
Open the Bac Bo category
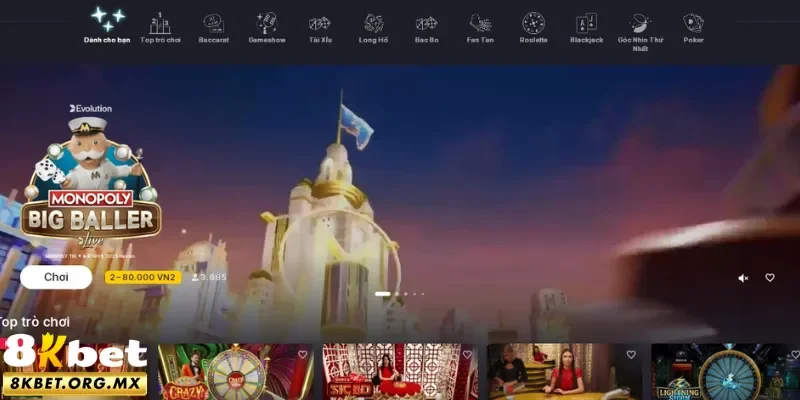pyautogui.click(x=426, y=27)
